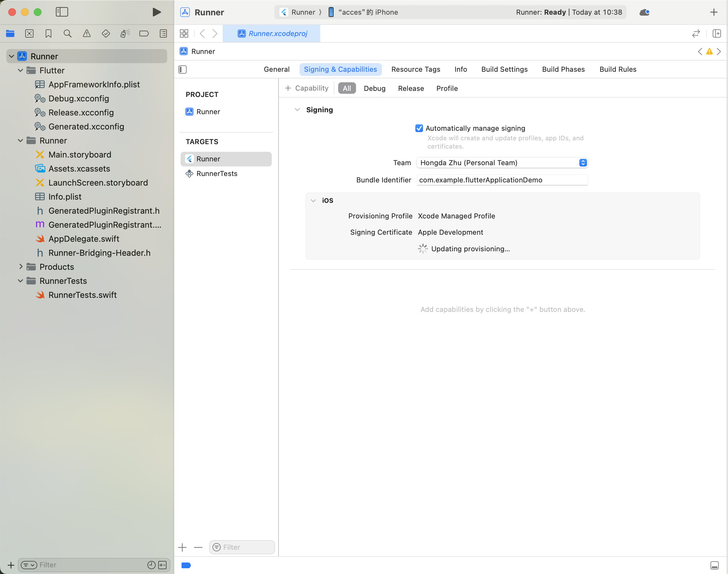Toggle the debug area at bottom right
728x574 pixels.
pyautogui.click(x=715, y=565)
